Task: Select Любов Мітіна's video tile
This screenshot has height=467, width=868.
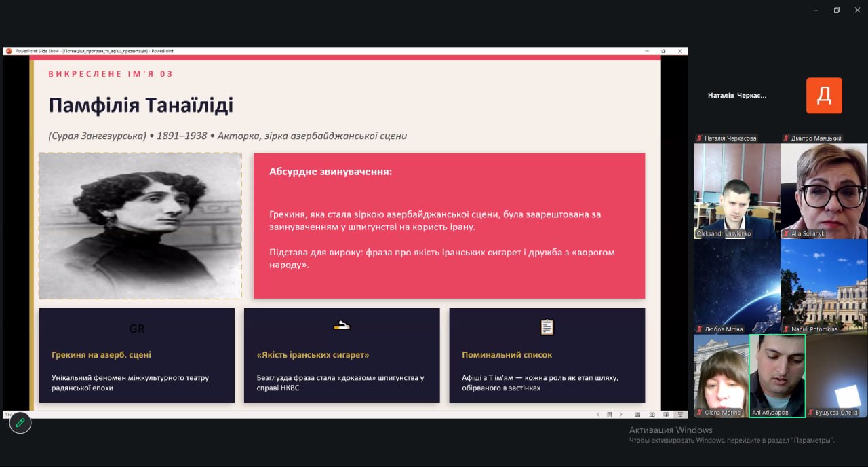Action: click(736, 286)
